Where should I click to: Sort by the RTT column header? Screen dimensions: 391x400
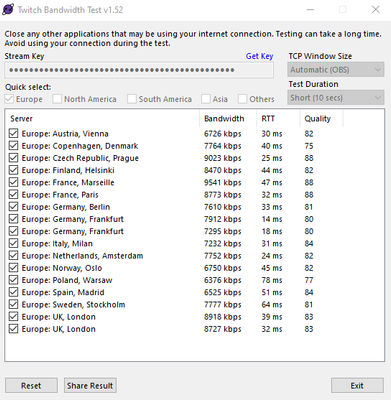pyautogui.click(x=278, y=119)
